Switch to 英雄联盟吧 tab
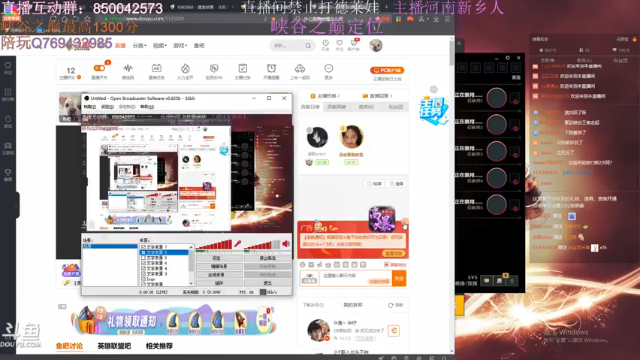This screenshot has width=640, height=360. tap(114, 346)
